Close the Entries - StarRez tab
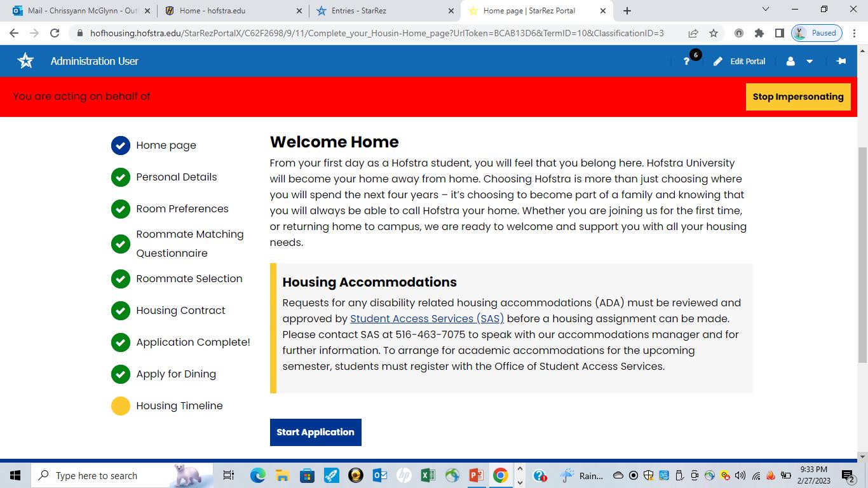Screen dimensions: 868x488 coord(451,11)
